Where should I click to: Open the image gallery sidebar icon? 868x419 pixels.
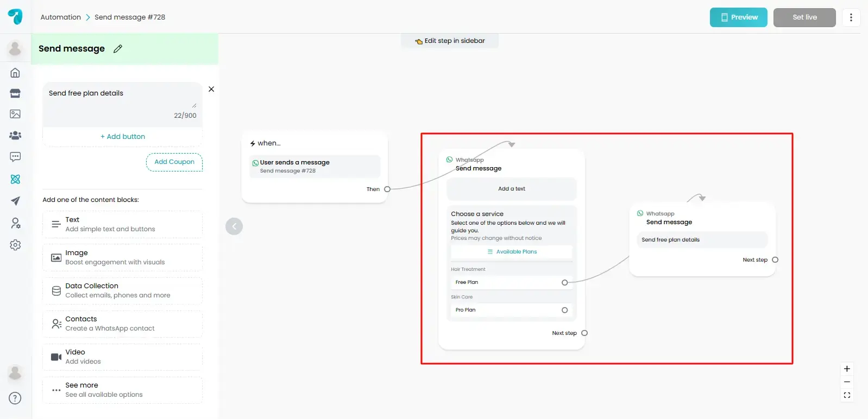pos(15,114)
